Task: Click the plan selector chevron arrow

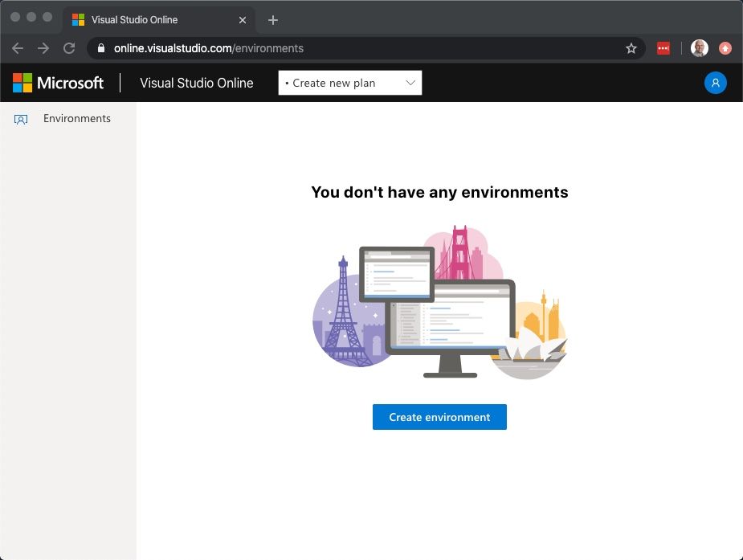Action: tap(410, 83)
